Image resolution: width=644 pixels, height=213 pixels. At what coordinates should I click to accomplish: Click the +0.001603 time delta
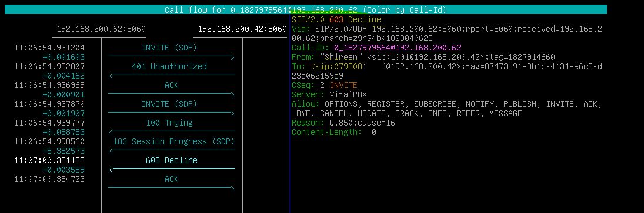pyautogui.click(x=64, y=58)
